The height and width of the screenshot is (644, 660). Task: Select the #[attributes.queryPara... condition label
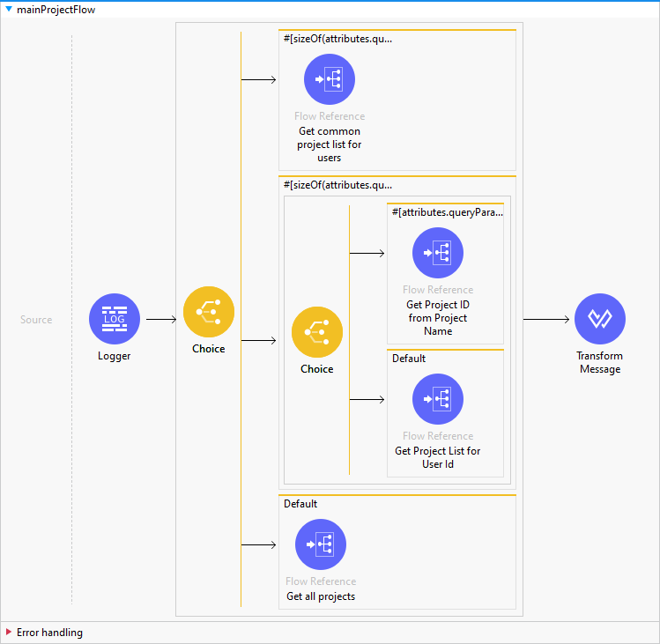coord(448,212)
